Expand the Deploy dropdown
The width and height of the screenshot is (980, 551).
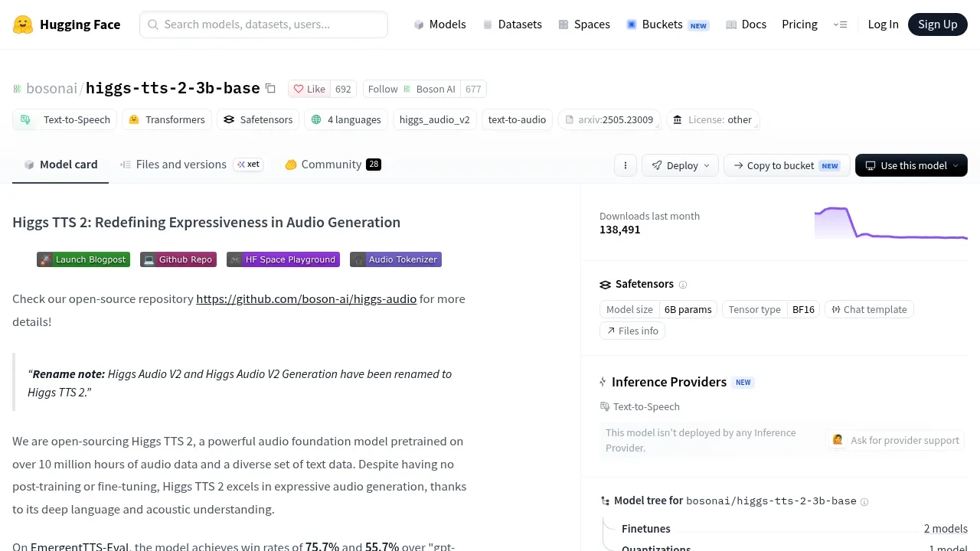tap(681, 165)
